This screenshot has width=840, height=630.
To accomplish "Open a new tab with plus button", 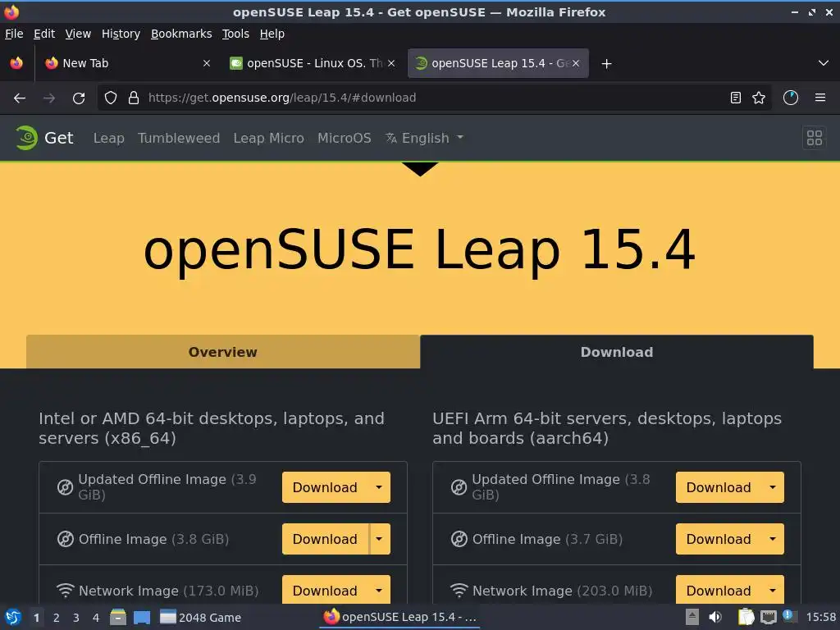I will (x=606, y=64).
